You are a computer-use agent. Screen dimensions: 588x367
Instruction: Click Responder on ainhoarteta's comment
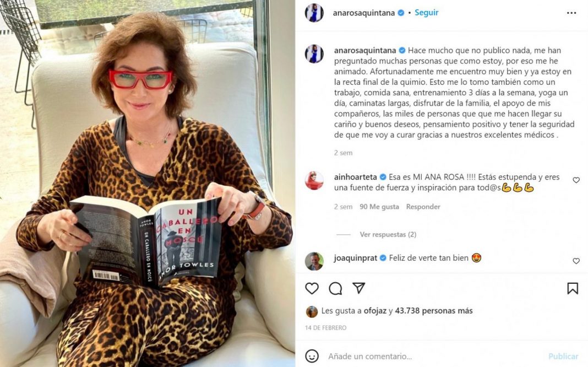coord(423,207)
